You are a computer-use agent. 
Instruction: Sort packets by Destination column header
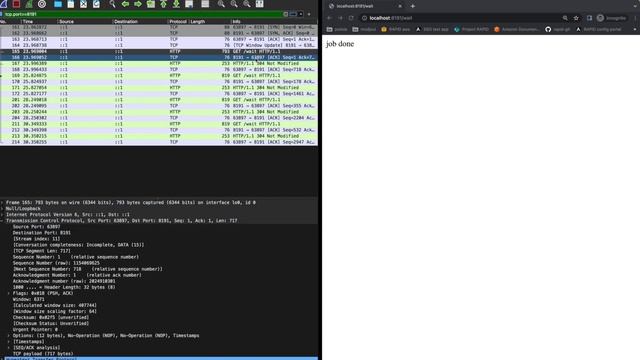point(140,21)
